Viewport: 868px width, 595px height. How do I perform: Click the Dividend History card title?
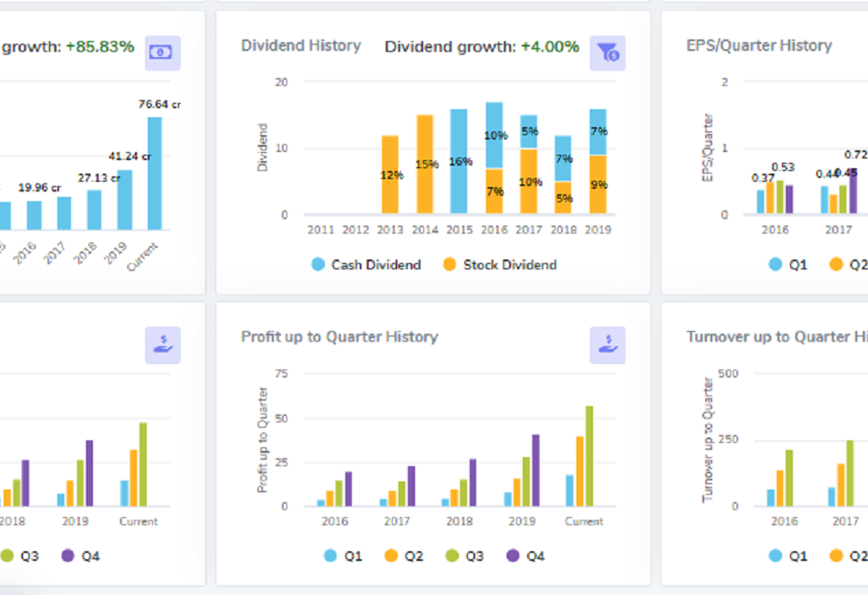tap(301, 46)
